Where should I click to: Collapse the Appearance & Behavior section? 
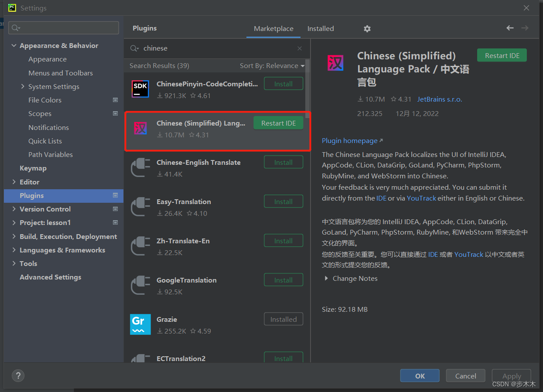tap(14, 46)
